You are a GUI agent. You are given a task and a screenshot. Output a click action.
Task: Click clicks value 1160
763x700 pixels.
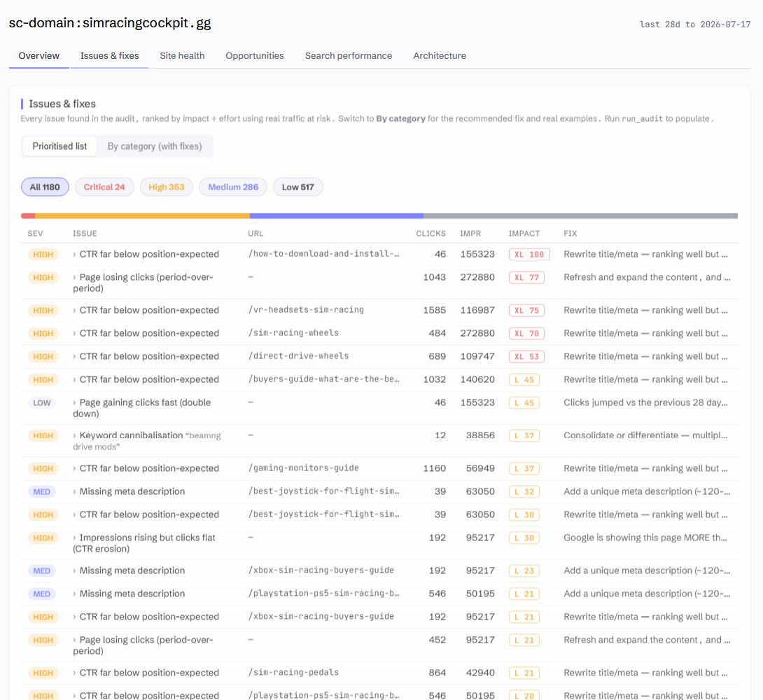click(x=435, y=468)
